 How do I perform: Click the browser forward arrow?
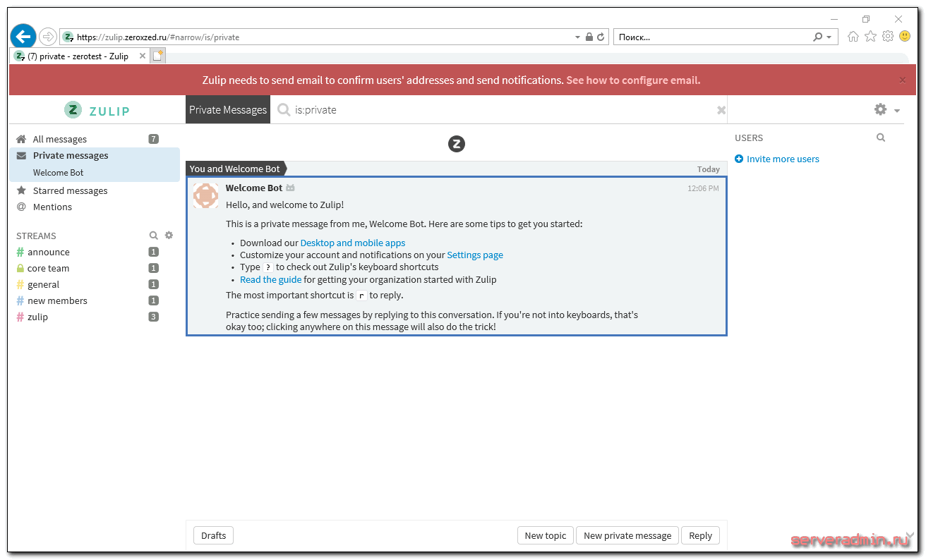tap(48, 37)
